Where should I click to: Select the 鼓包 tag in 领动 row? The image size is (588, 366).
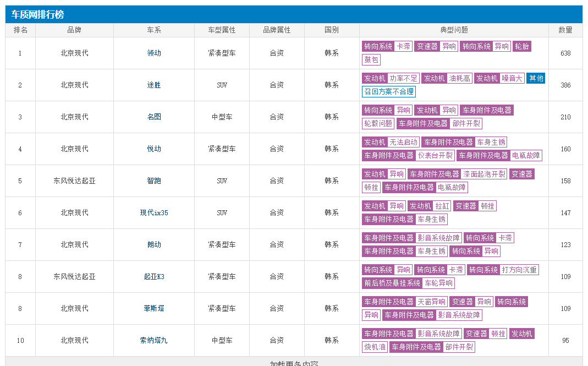pyautogui.click(x=371, y=59)
